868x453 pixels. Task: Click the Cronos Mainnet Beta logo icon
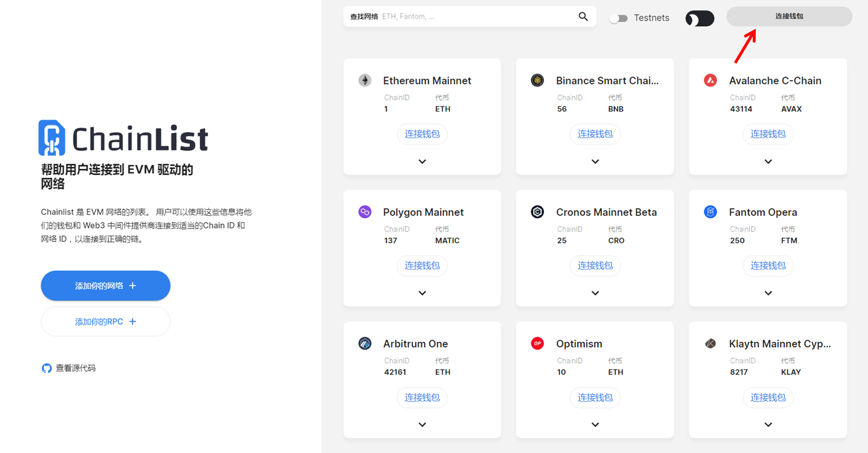pyautogui.click(x=538, y=212)
